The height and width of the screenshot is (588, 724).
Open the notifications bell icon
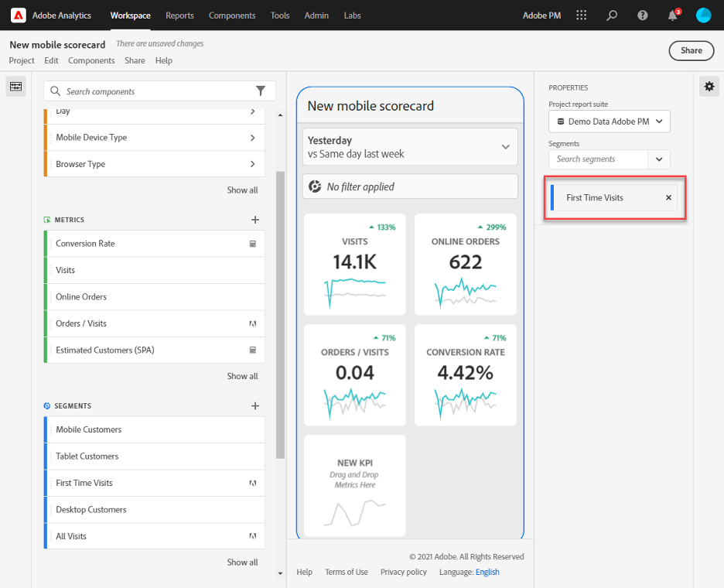point(672,15)
